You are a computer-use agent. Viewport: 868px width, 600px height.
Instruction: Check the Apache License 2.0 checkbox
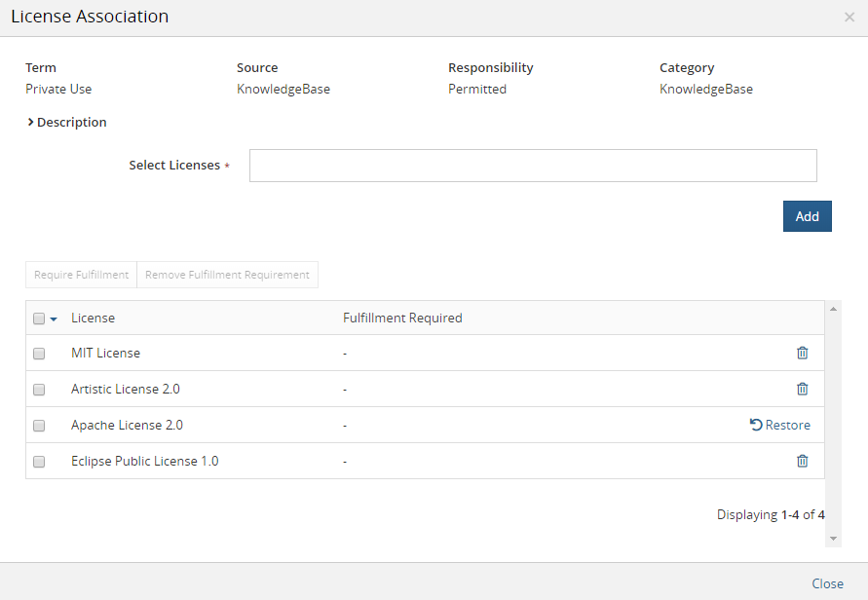37,425
